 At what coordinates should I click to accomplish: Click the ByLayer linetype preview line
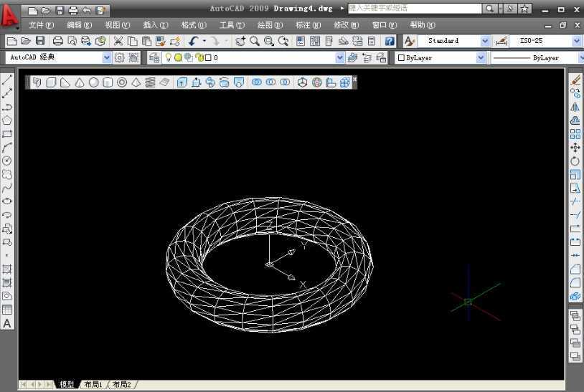pos(511,58)
